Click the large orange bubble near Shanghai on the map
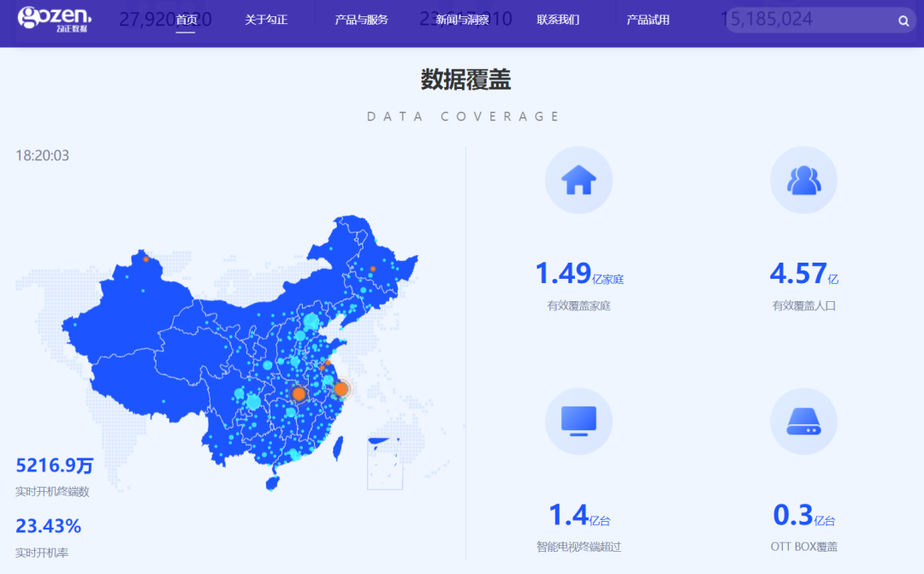The height and width of the screenshot is (574, 924). pos(341,389)
